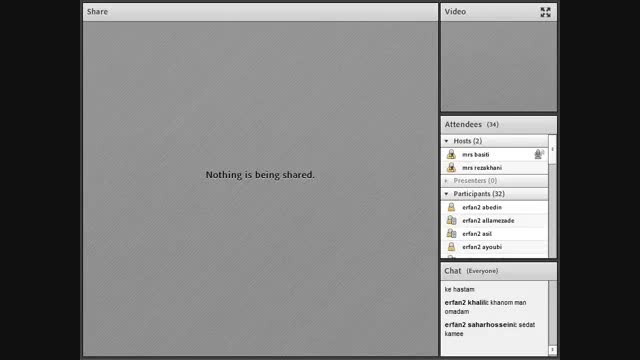Click the chat scrollbar down arrow
This screenshot has height=360, width=640.
(553, 350)
